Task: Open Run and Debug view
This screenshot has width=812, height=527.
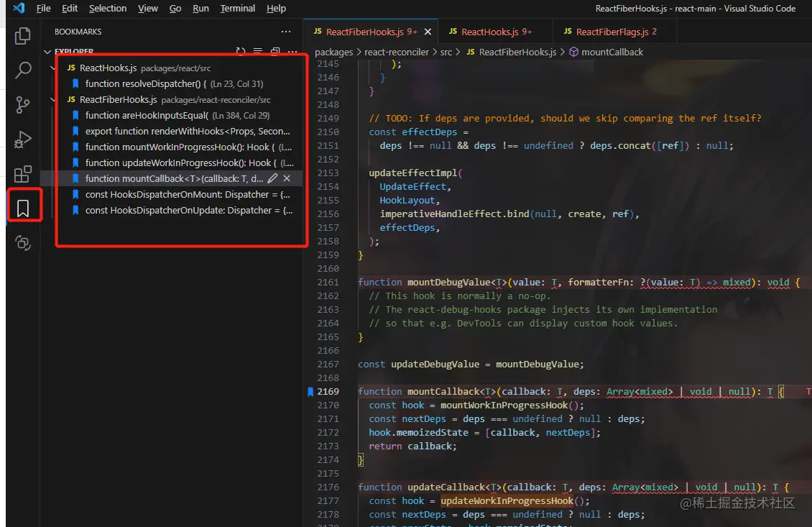Action: pyautogui.click(x=23, y=139)
